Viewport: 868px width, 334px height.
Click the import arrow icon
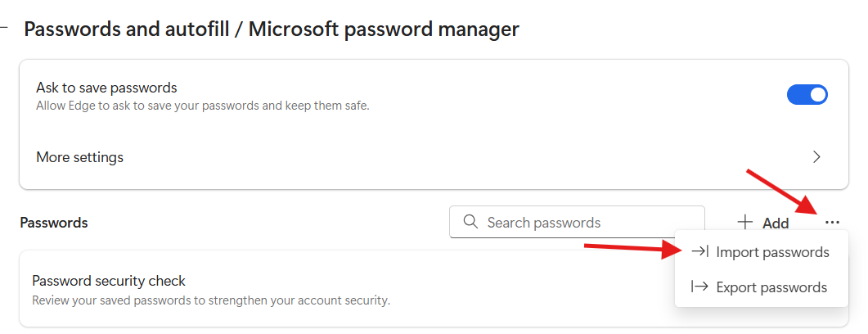pyautogui.click(x=699, y=252)
